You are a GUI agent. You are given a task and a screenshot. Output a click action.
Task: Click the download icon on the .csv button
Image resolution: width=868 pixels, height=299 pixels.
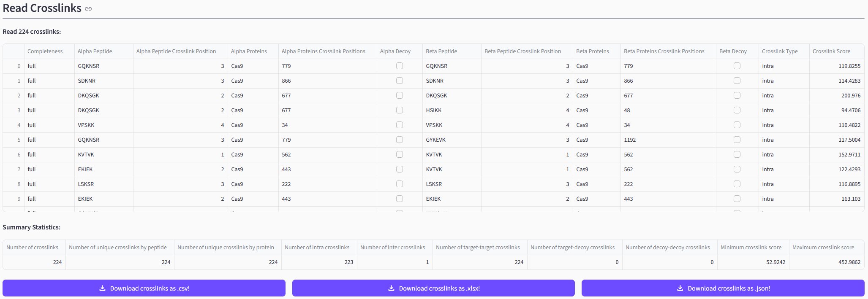point(102,288)
